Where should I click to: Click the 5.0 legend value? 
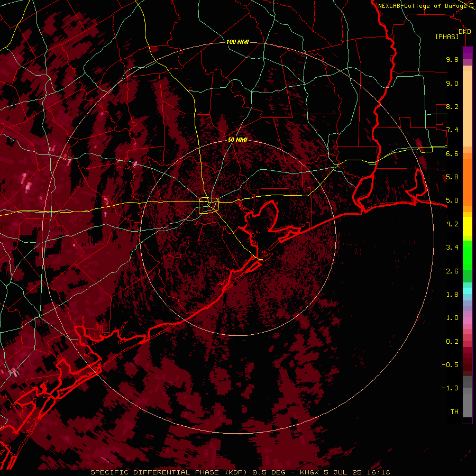click(452, 200)
